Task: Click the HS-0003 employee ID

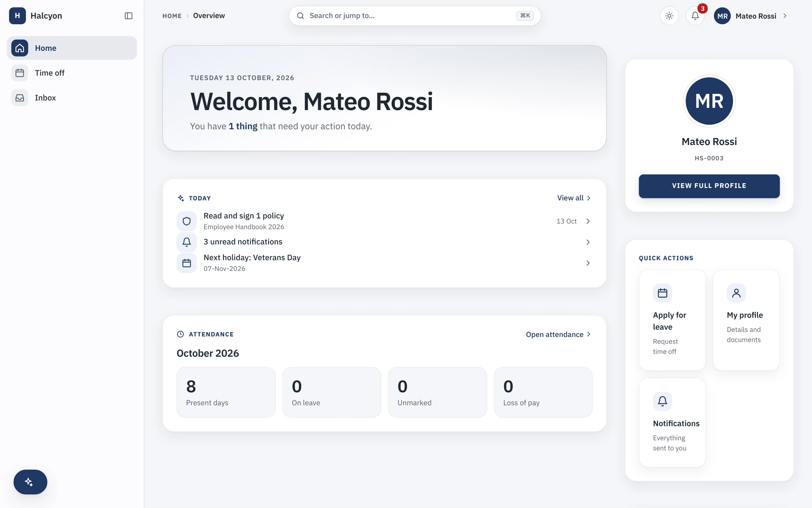Action: tap(709, 158)
